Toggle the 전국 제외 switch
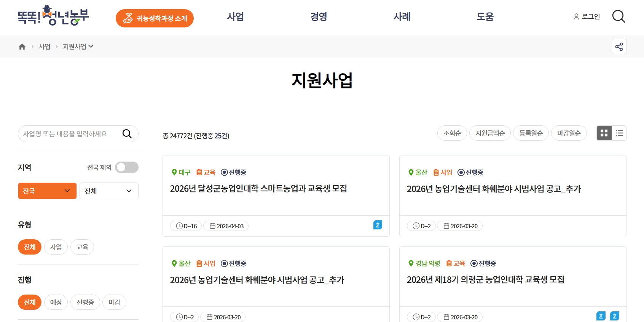 [127, 167]
